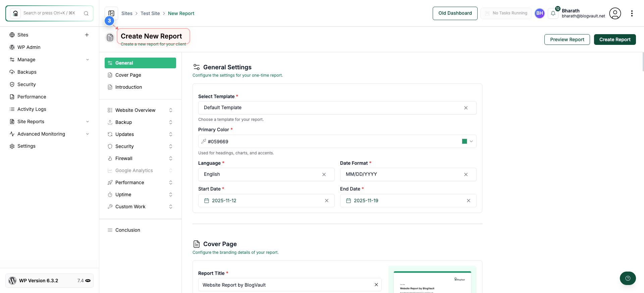Click the Preview Report button
644x293 pixels.
(x=567, y=40)
